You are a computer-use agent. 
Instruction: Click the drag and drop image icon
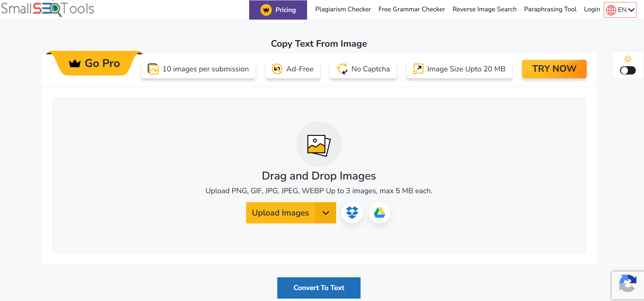click(x=319, y=144)
